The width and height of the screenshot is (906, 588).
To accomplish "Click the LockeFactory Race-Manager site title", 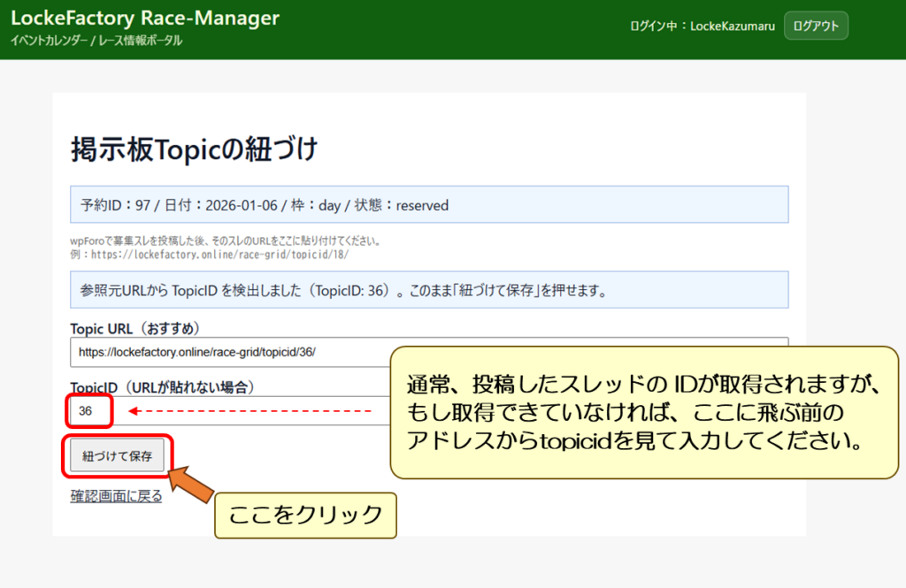I will pos(144,18).
